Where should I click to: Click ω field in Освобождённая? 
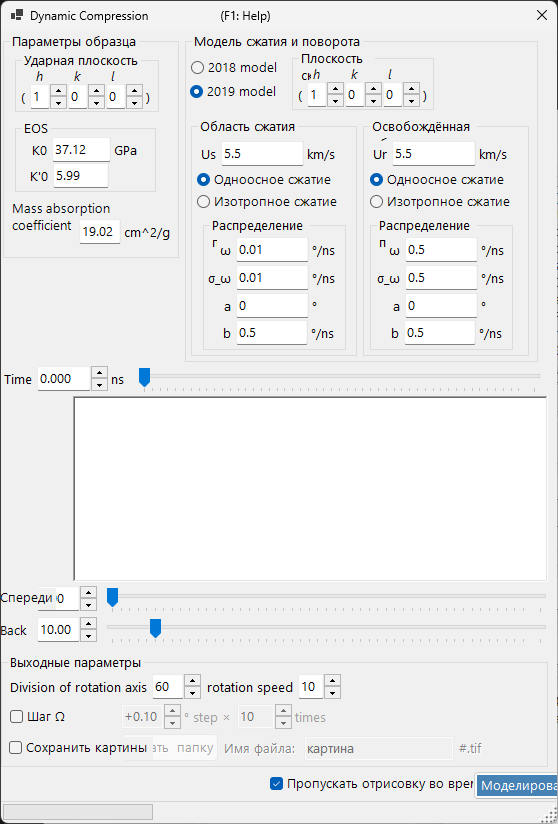[x=441, y=250]
